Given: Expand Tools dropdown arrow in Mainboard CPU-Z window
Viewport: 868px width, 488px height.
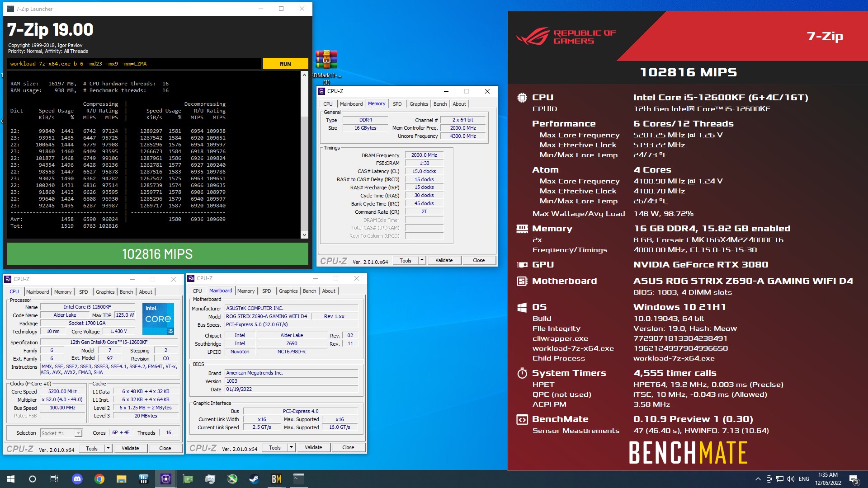Looking at the screenshot, I should click(x=291, y=447).
